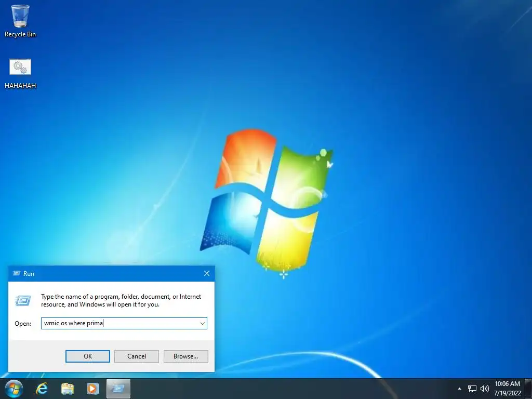Click Browse... to locate a program
Image resolution: width=532 pixels, height=399 pixels.
tap(185, 356)
